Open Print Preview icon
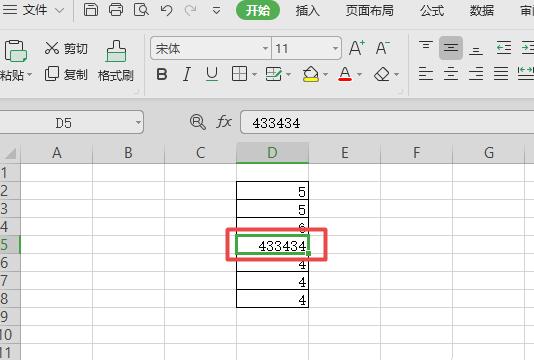The height and width of the screenshot is (360, 534). [141, 10]
